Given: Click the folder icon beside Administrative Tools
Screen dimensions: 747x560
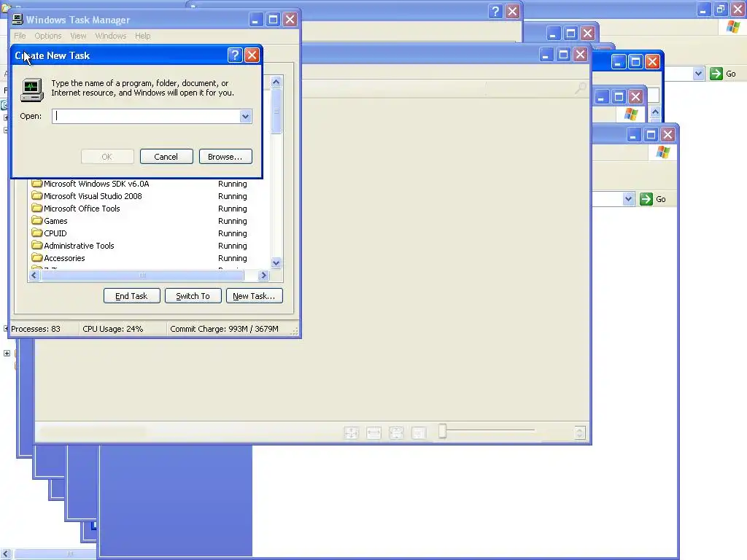Looking at the screenshot, I should (36, 245).
